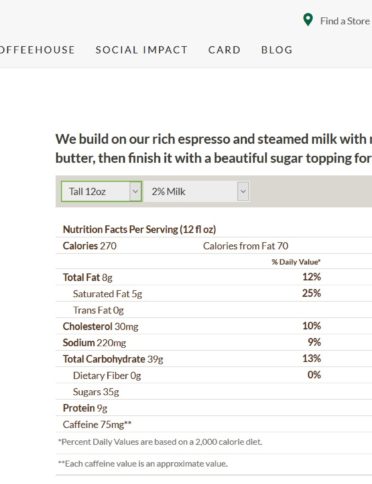Click the green location pin icon
This screenshot has height=484, width=372.
coord(308,20)
